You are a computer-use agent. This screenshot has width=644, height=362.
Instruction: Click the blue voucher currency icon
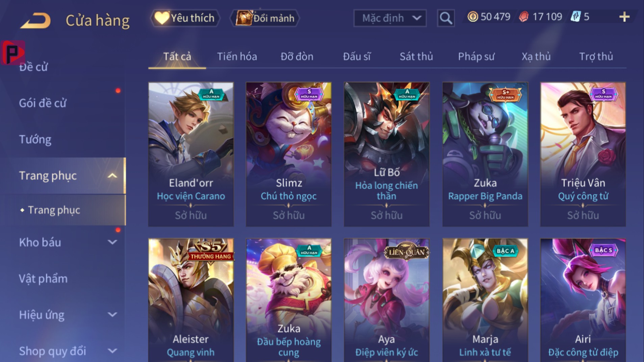point(575,17)
